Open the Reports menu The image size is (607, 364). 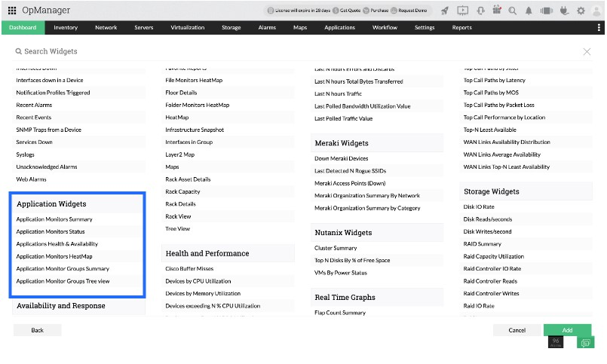tap(461, 27)
